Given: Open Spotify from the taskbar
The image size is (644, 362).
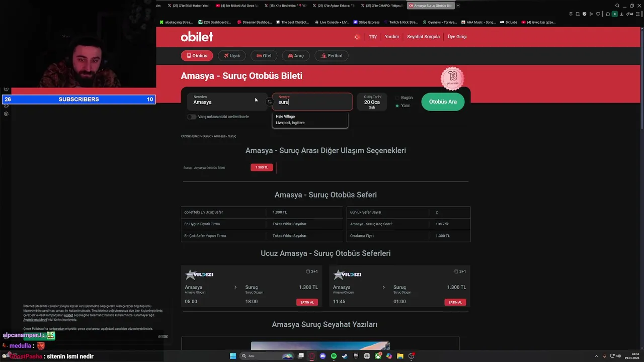Looking at the screenshot, I should coord(334,356).
